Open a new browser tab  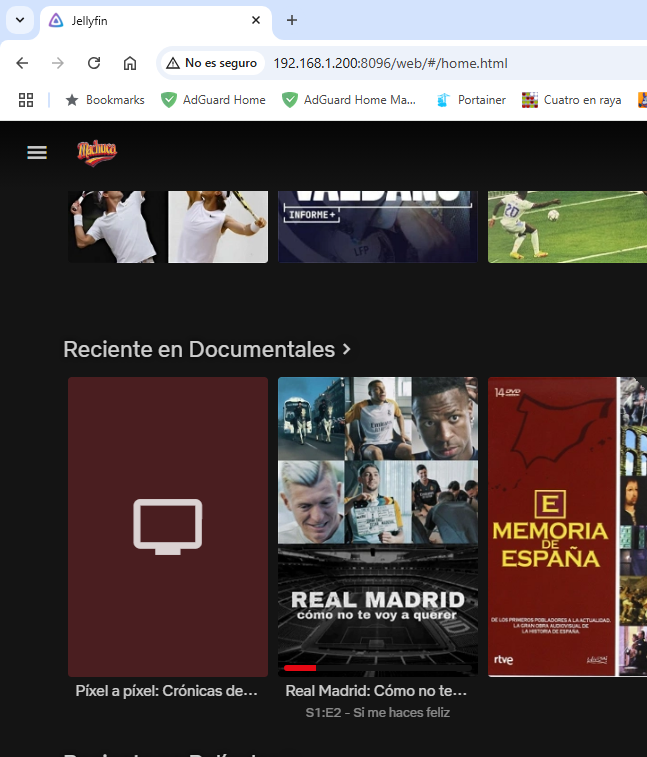pos(292,20)
